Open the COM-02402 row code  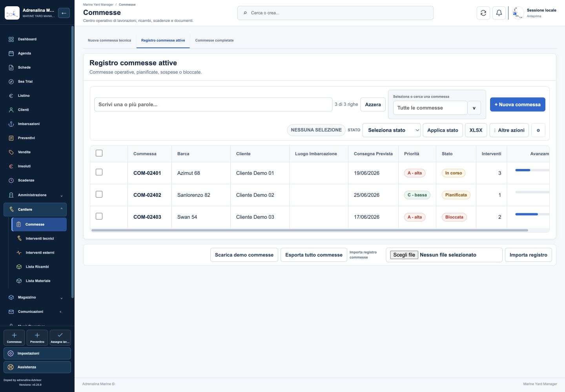(147, 195)
